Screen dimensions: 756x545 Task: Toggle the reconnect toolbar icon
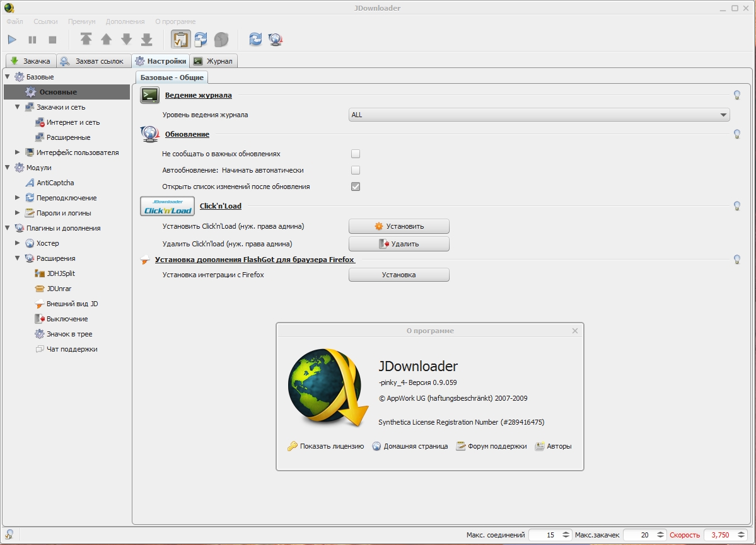(x=201, y=40)
